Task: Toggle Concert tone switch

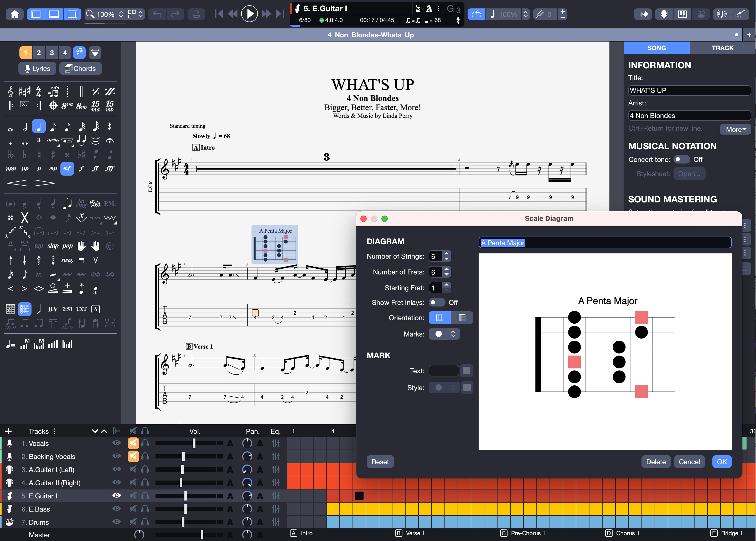Action: point(681,159)
